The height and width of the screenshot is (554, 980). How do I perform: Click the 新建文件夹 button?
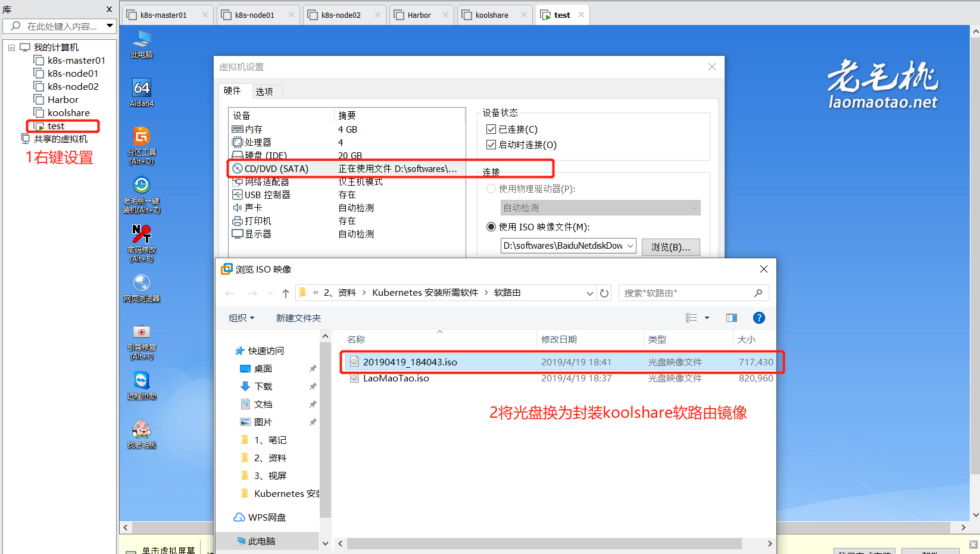pos(298,318)
